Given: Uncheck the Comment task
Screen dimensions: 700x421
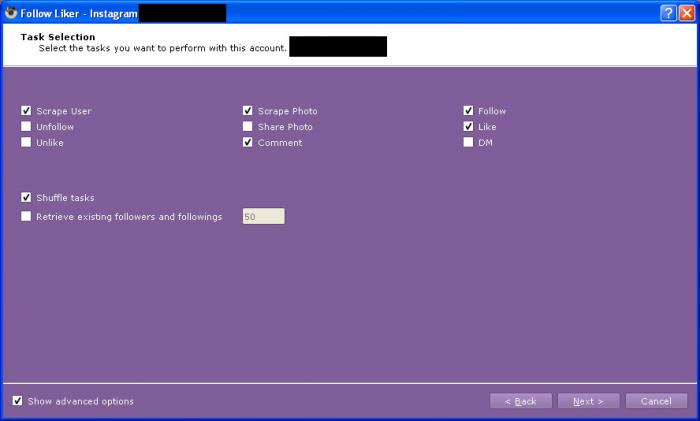Looking at the screenshot, I should coord(248,142).
